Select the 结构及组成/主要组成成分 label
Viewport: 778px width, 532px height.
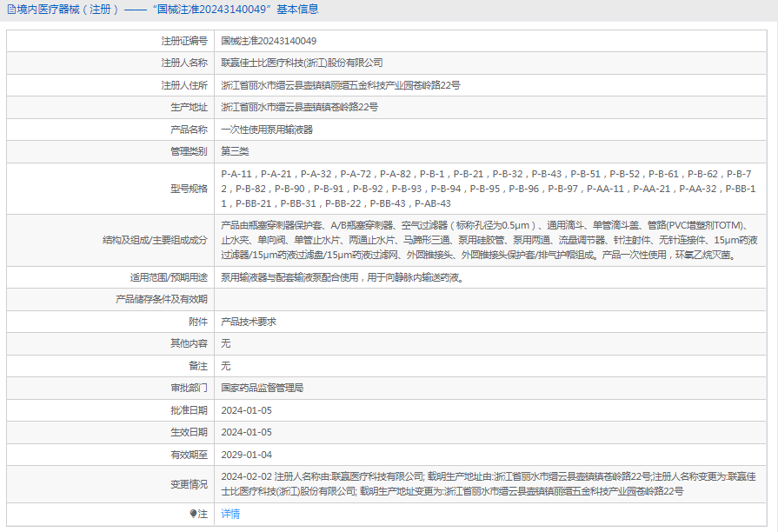click(x=155, y=240)
